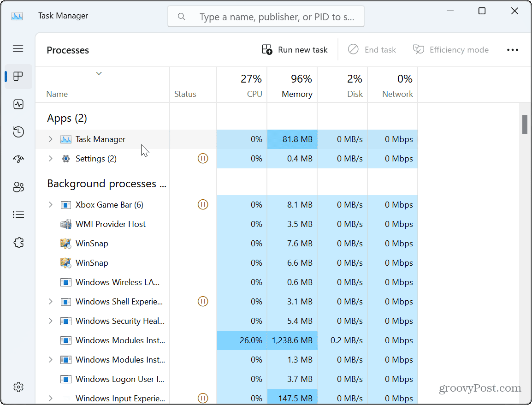Click the End task button

(372, 50)
